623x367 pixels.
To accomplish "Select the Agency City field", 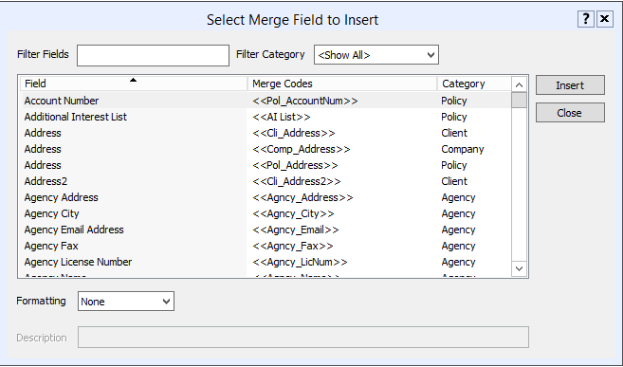I will pos(52,214).
